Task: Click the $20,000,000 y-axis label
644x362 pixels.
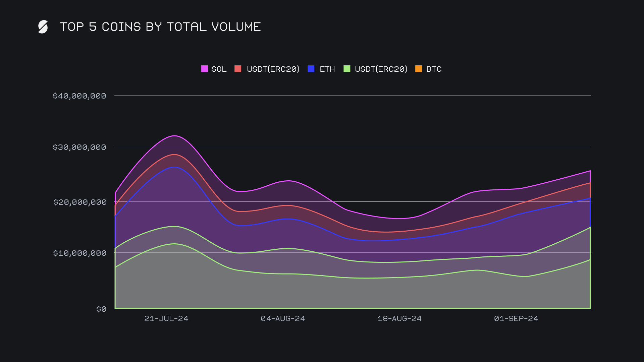Action: 80,202
